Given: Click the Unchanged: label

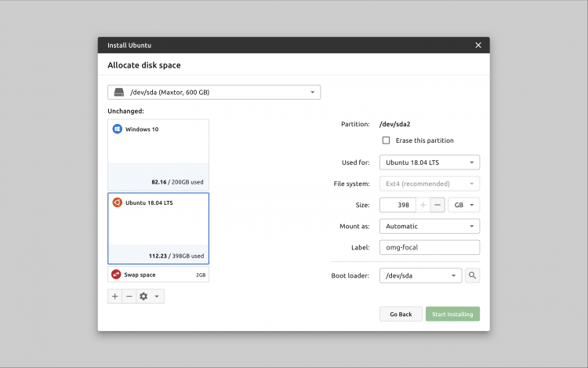Looking at the screenshot, I should tap(125, 111).
